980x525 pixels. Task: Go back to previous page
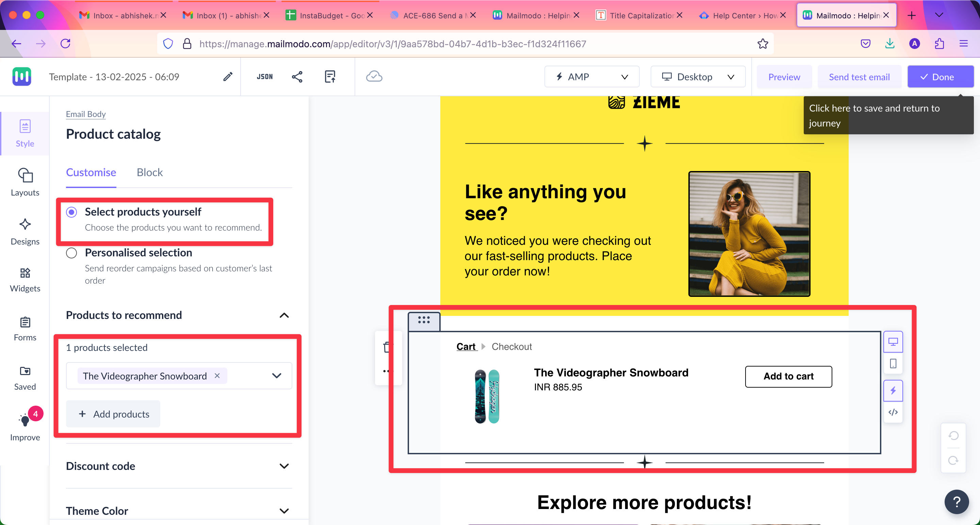pyautogui.click(x=16, y=44)
